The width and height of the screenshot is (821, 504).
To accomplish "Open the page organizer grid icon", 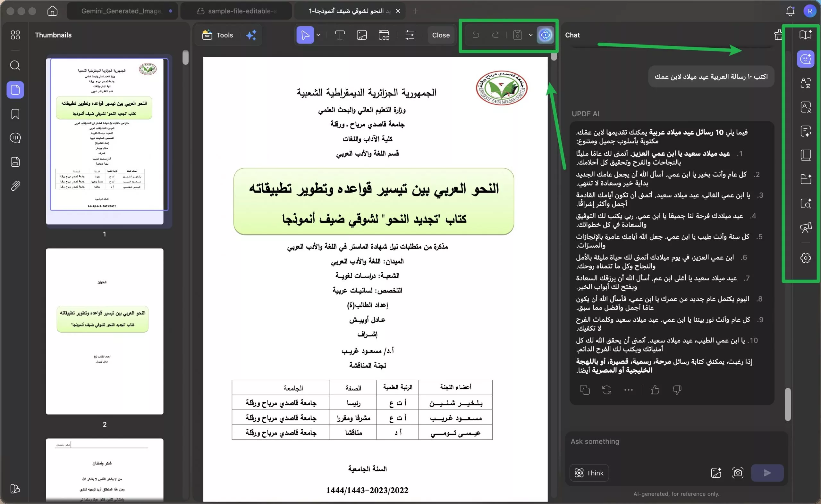I will [15, 35].
